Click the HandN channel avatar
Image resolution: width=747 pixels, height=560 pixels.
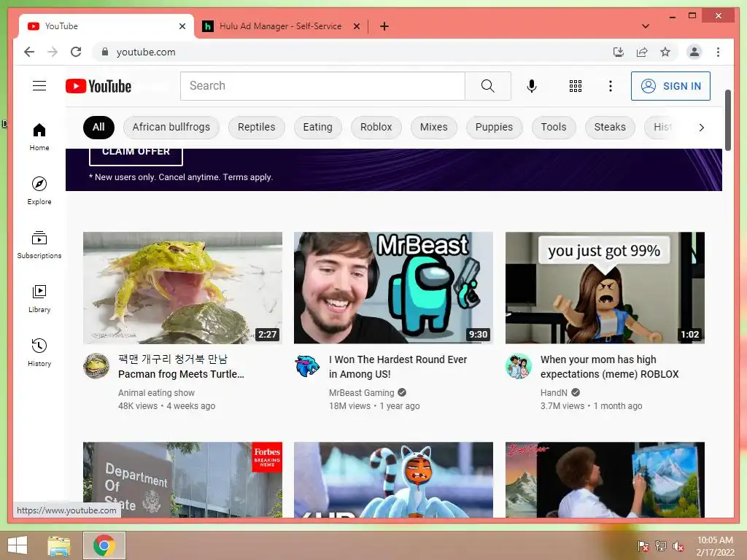[x=519, y=366]
